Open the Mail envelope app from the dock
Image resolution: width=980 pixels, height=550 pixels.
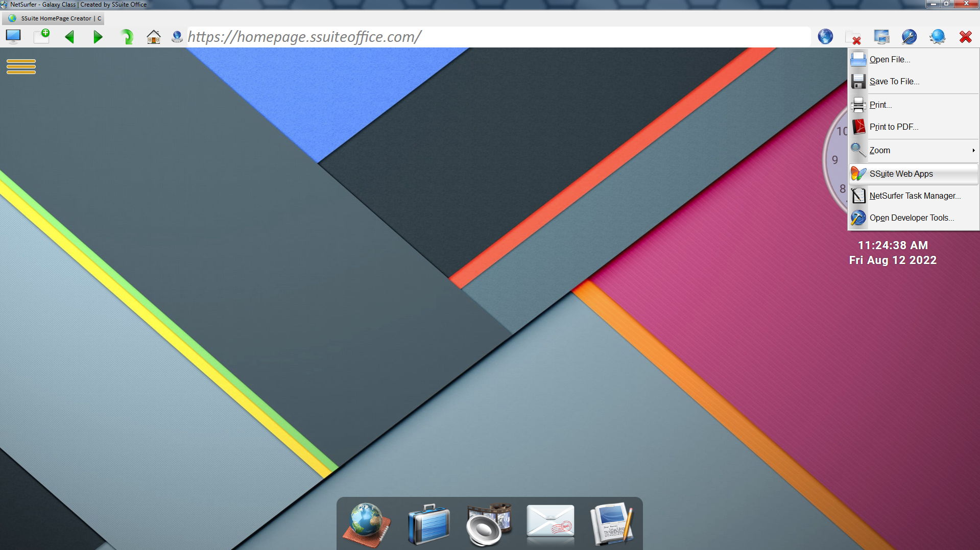click(550, 522)
